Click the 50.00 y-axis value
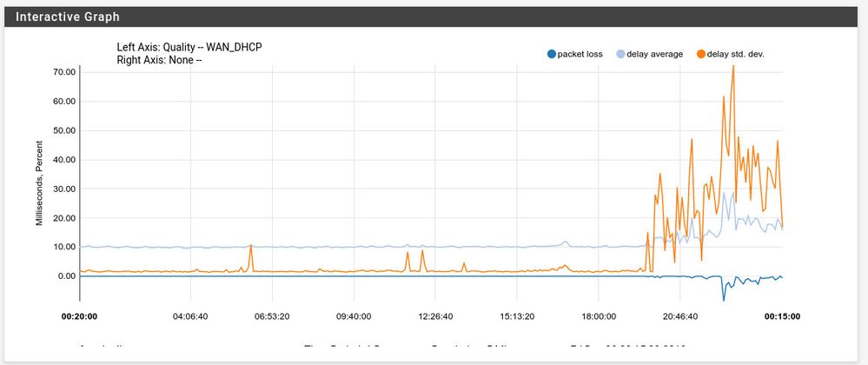 click(x=63, y=130)
